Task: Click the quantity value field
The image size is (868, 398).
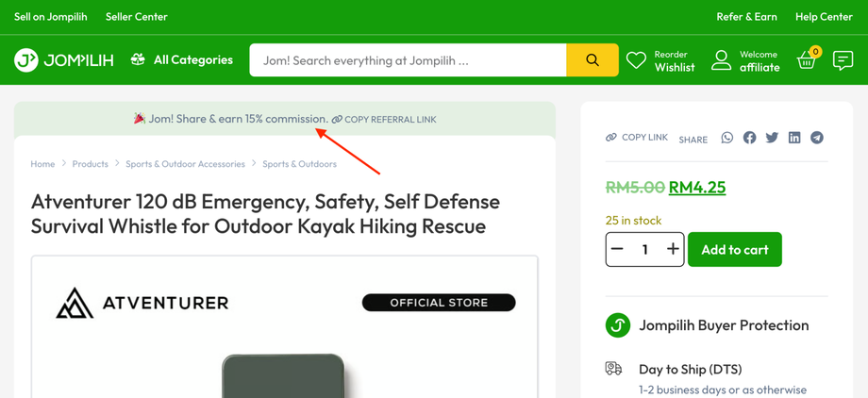Action: [645, 249]
